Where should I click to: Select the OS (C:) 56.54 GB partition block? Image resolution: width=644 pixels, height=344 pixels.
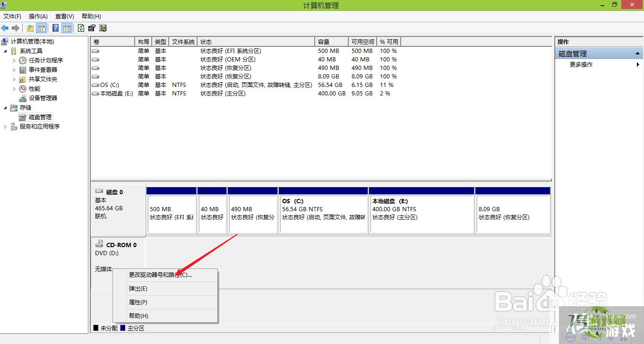(324, 210)
